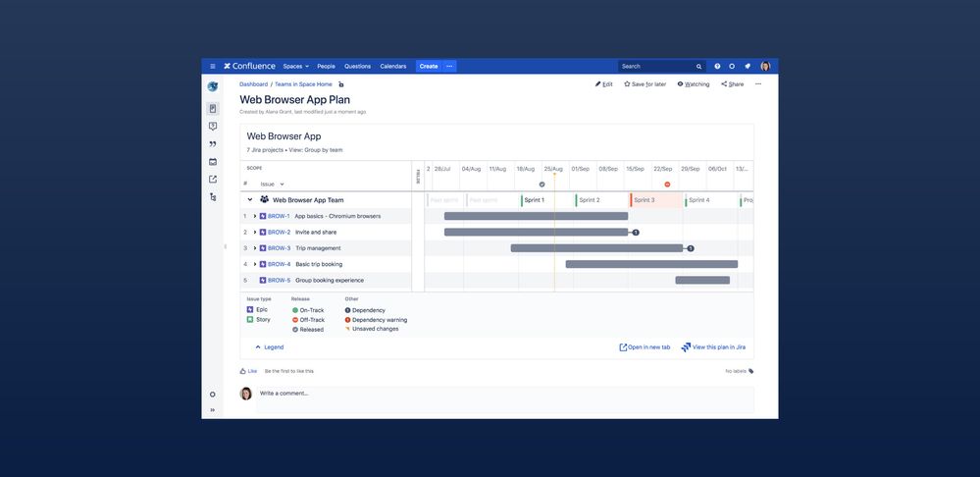Like the page
Viewport: 980px width, 477px height.
[x=249, y=371]
